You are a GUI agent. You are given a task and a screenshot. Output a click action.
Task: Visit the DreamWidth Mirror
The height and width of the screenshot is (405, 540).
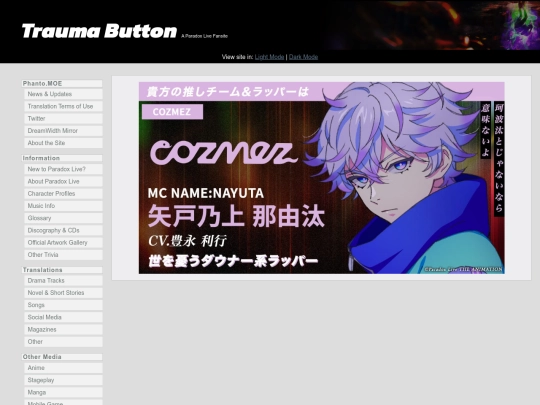coord(63,131)
